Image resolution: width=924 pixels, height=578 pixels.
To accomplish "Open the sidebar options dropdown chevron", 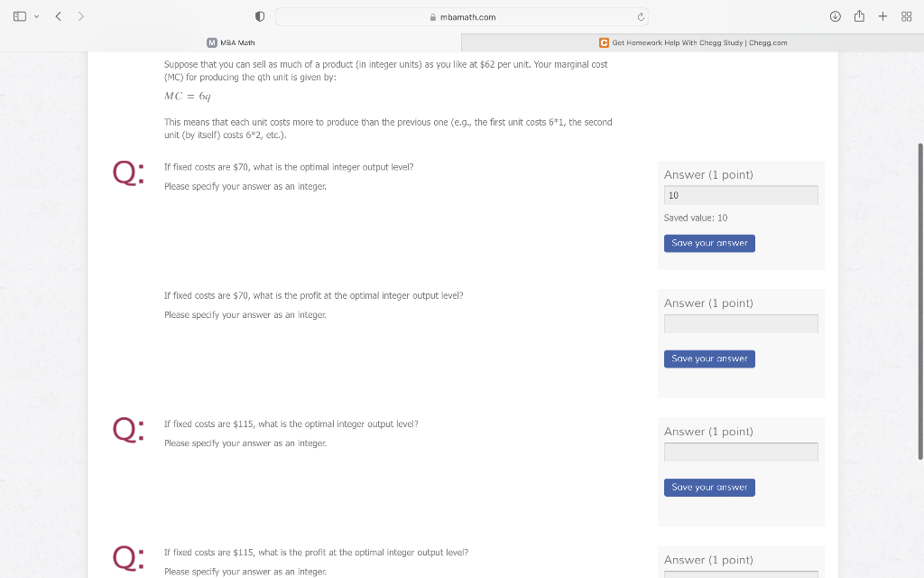I will 36,16.
